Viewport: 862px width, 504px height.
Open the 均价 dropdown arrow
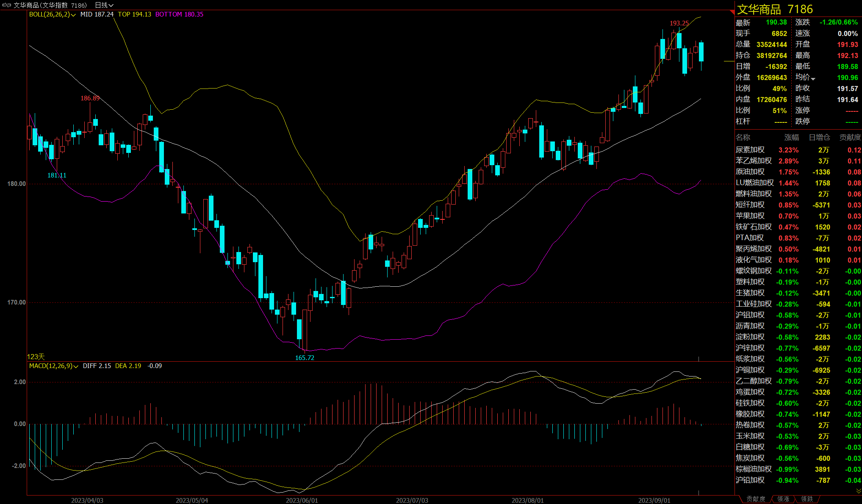813,79
